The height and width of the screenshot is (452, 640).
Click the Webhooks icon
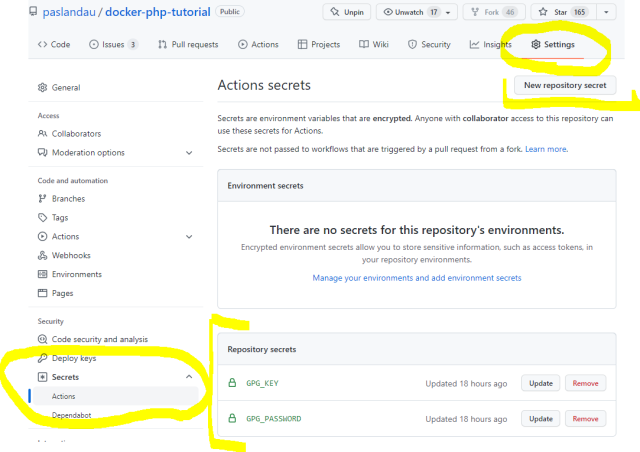point(42,255)
